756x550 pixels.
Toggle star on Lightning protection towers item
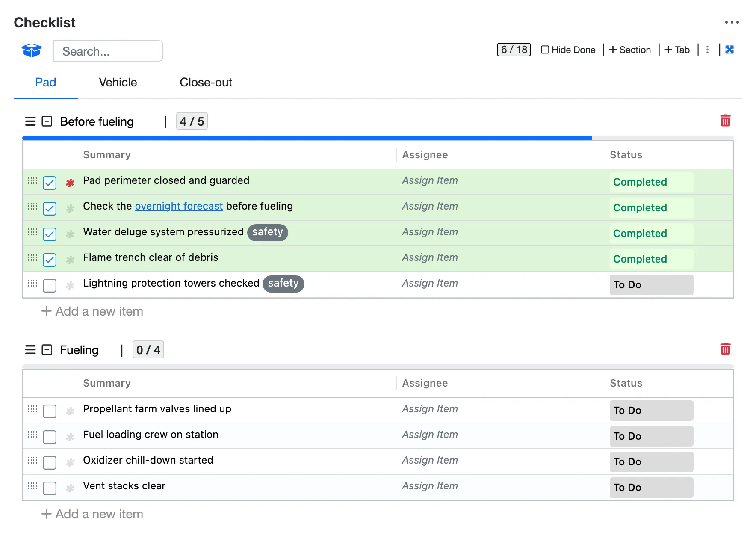[70, 285]
